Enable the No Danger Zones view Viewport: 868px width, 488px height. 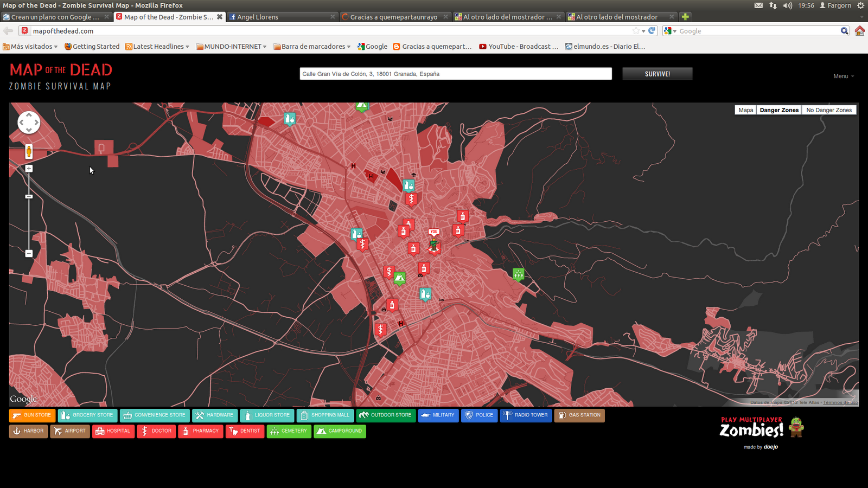829,110
